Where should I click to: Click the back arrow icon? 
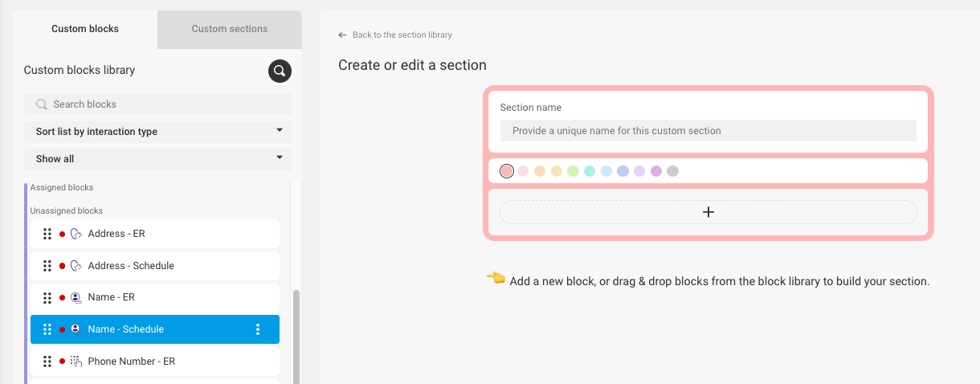pos(342,35)
